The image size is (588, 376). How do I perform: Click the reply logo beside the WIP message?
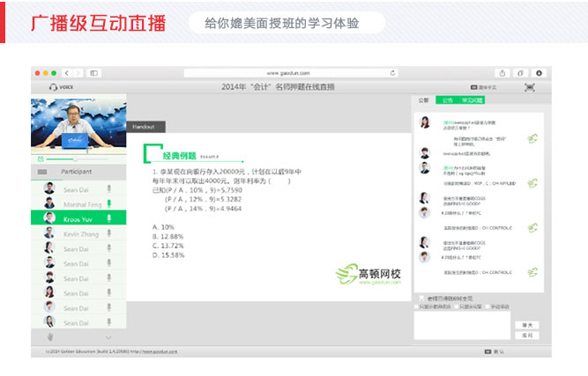point(532,183)
